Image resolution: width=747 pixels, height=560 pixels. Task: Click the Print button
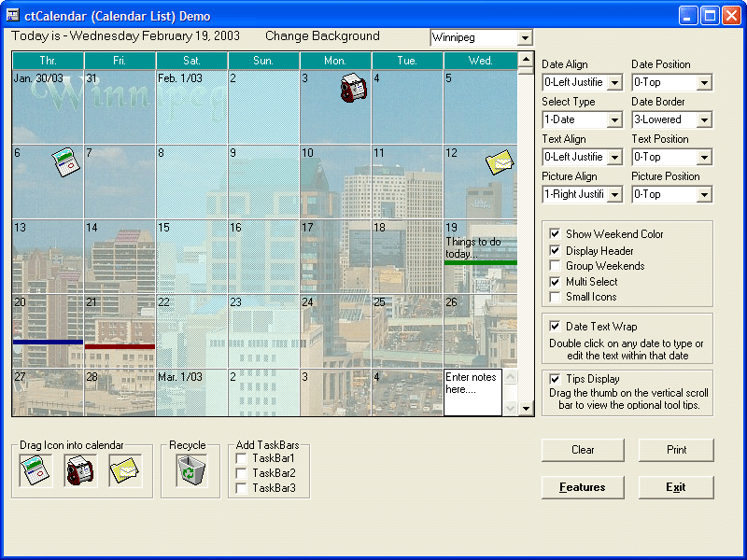[676, 450]
